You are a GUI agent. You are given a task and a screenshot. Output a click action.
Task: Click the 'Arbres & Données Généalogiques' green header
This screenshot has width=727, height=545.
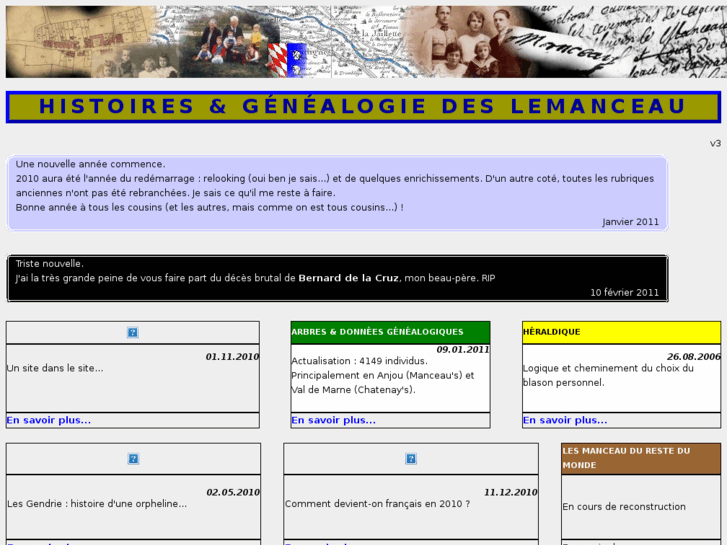pyautogui.click(x=390, y=332)
